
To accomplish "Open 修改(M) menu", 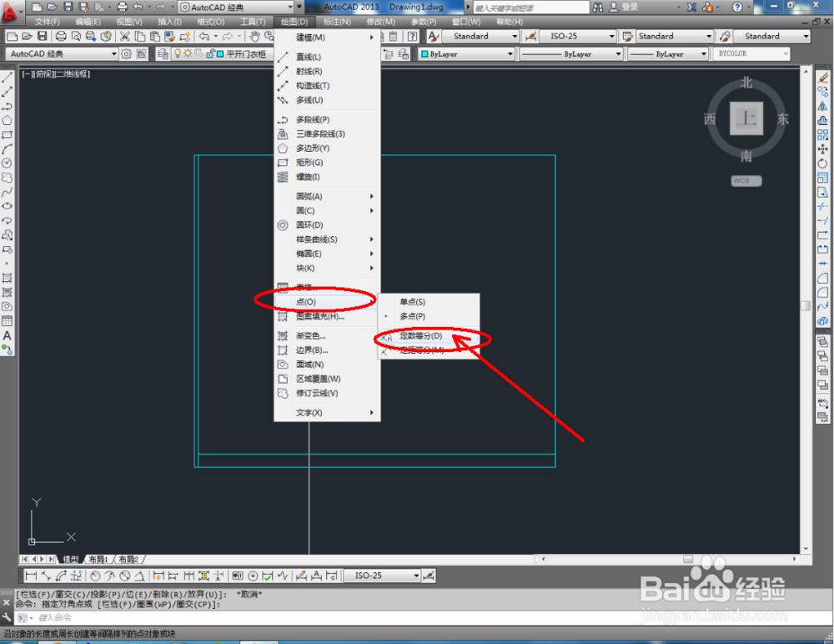I will (381, 22).
